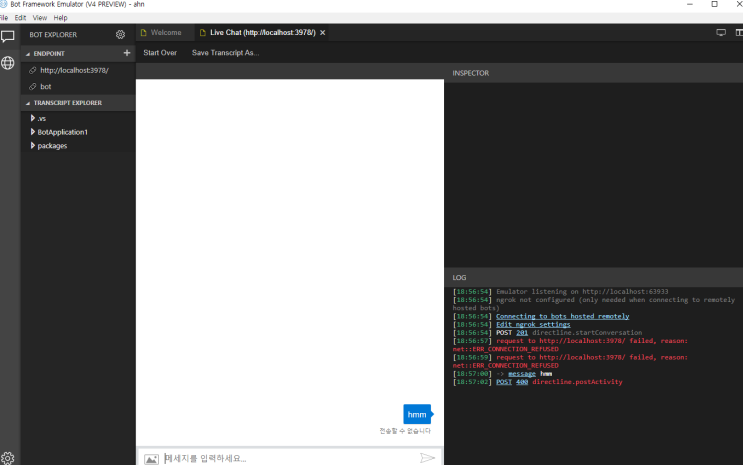Click the send message arrow icon
The height and width of the screenshot is (465, 743).
click(x=427, y=458)
